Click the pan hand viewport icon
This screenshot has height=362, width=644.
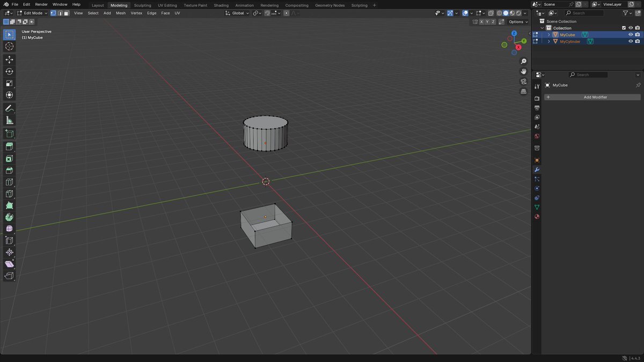524,71
